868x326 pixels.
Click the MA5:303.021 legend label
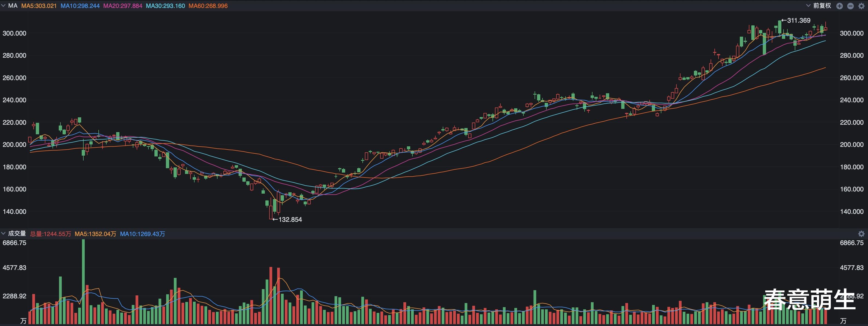pos(39,6)
